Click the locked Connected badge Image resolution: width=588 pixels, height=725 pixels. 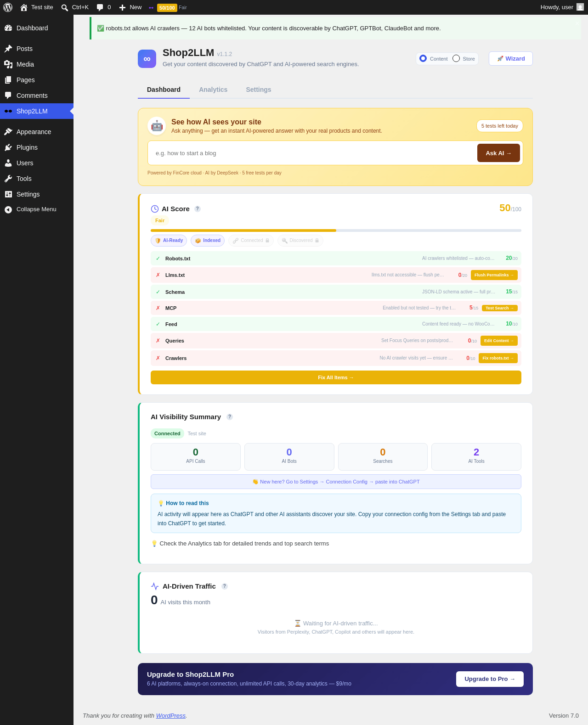click(251, 241)
